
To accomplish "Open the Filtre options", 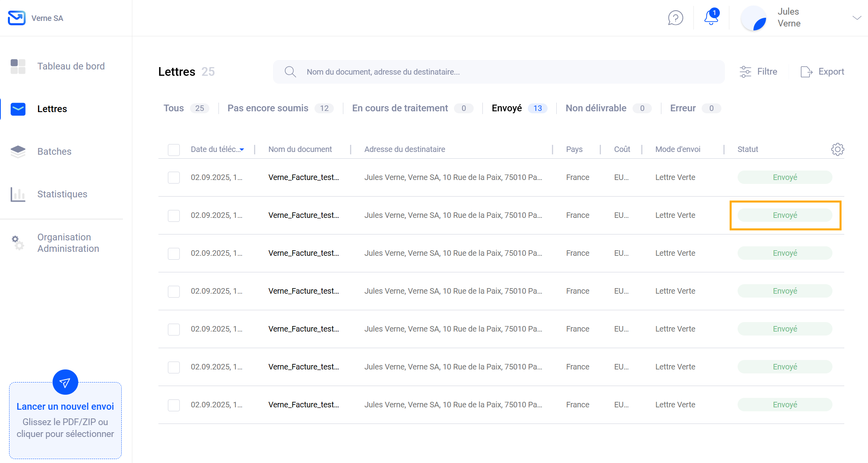I will coord(758,72).
